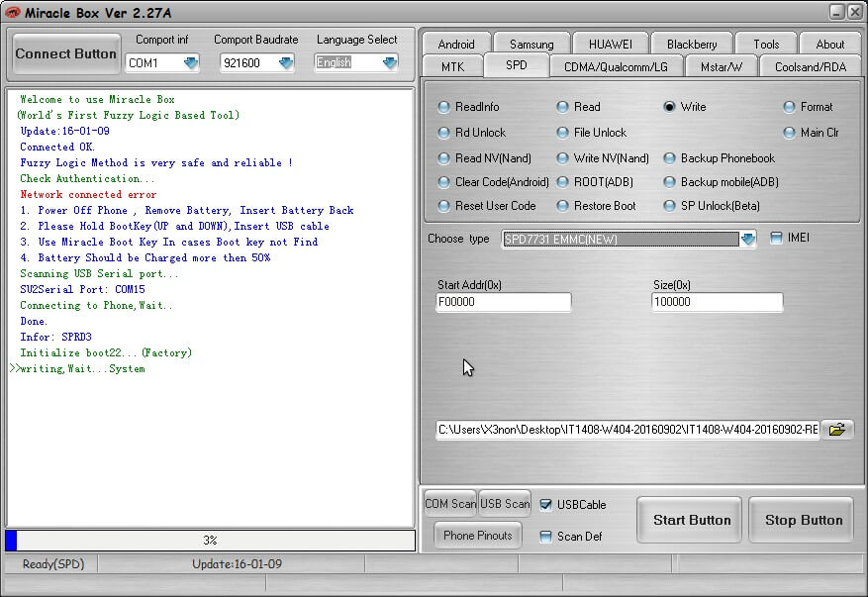
Task: Click the 'Infor: SPRD3' log line
Action: (55, 338)
